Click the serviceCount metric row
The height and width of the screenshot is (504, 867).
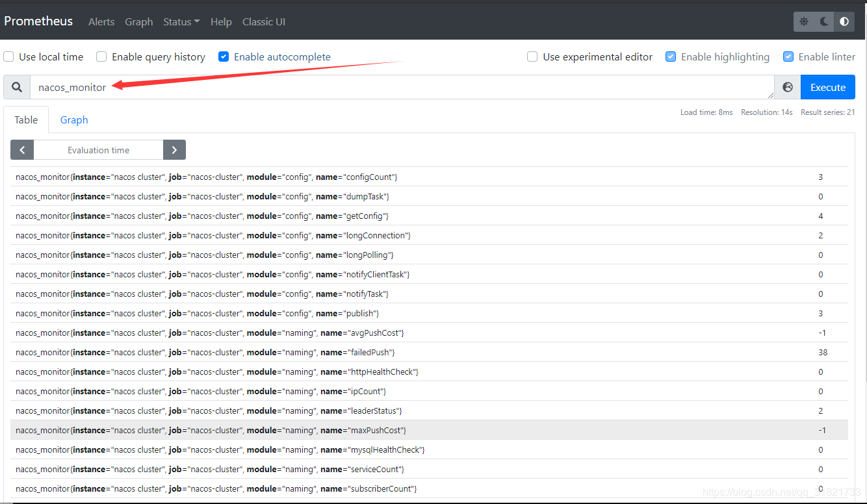point(429,469)
